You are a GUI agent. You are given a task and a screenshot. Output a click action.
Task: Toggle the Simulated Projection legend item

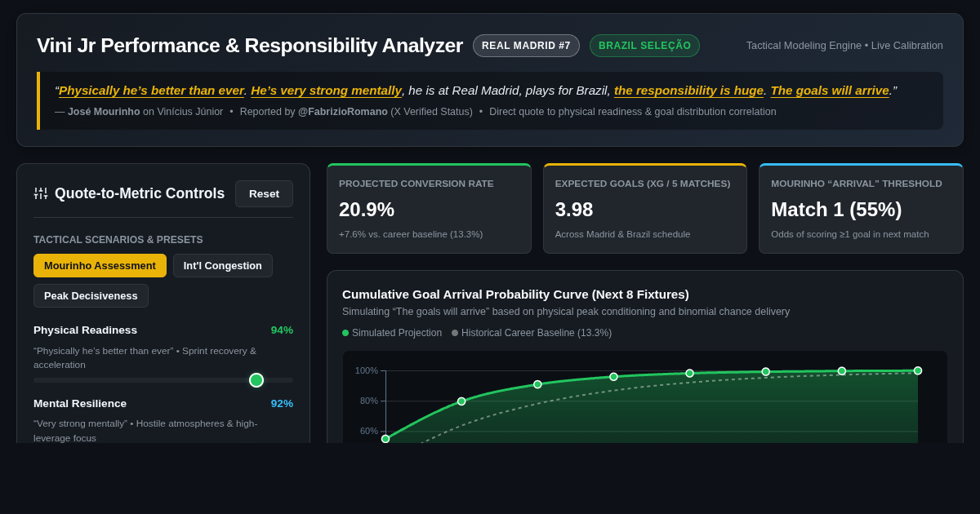pos(392,333)
